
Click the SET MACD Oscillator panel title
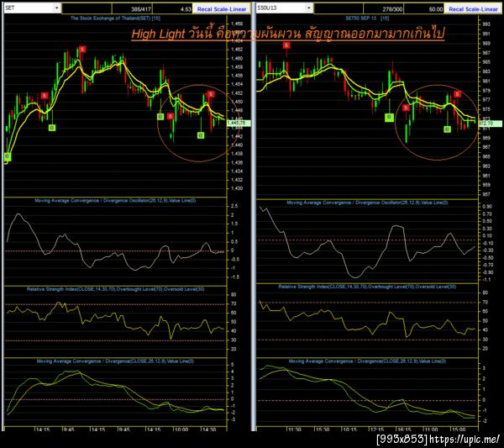(x=115, y=201)
